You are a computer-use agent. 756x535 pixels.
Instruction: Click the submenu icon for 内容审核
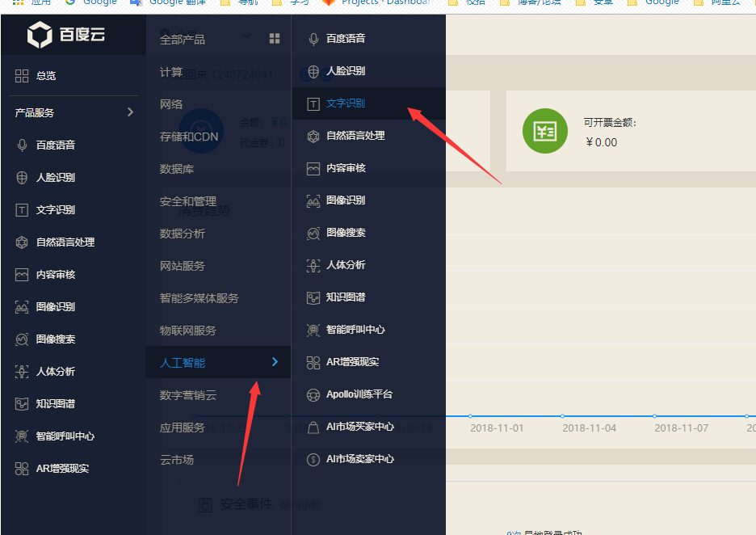coord(313,168)
